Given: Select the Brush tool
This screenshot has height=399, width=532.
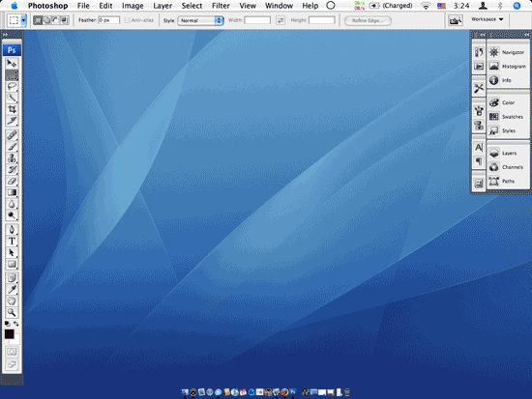Looking at the screenshot, I should [12, 147].
